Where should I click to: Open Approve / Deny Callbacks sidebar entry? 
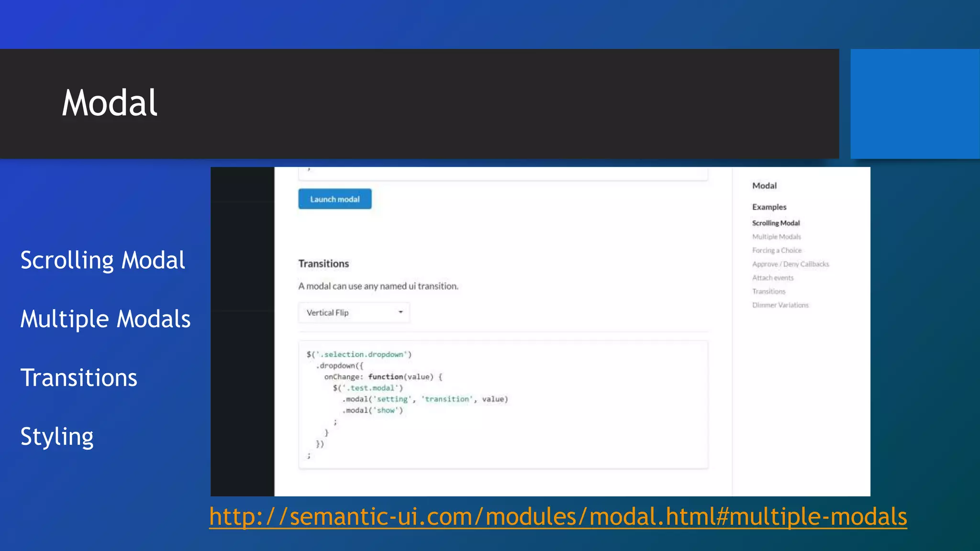pos(791,264)
